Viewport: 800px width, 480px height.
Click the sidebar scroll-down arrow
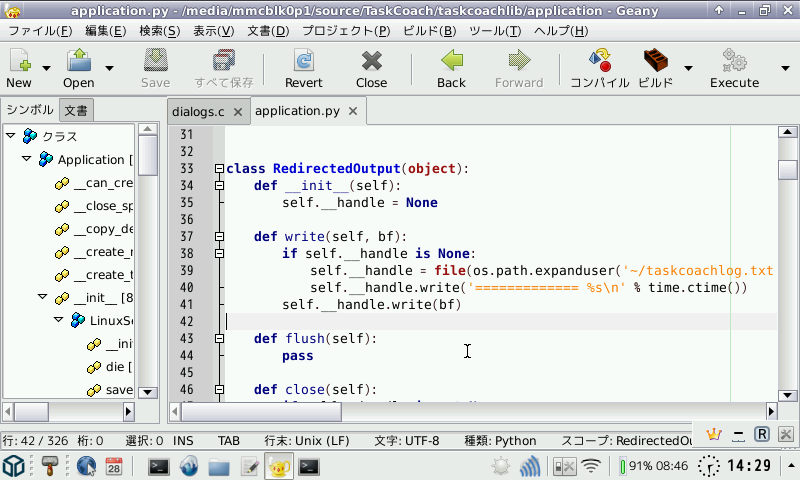click(147, 392)
